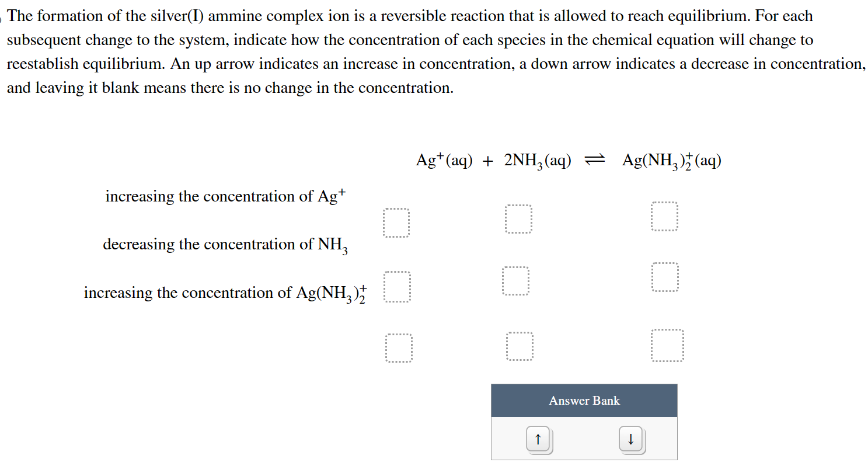The height and width of the screenshot is (476, 868).
Task: Click the Ag(NH3)2+(aq) product in the equation
Action: point(671,159)
